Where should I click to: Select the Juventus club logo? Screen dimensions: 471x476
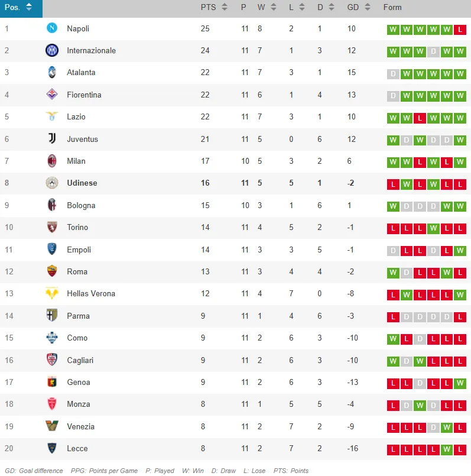[52, 139]
